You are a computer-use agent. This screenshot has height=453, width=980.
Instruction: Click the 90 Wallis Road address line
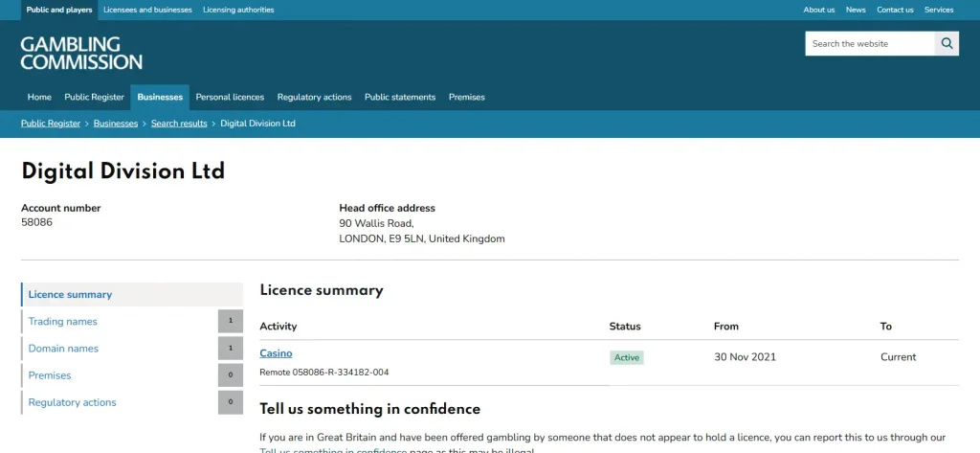[x=376, y=223]
